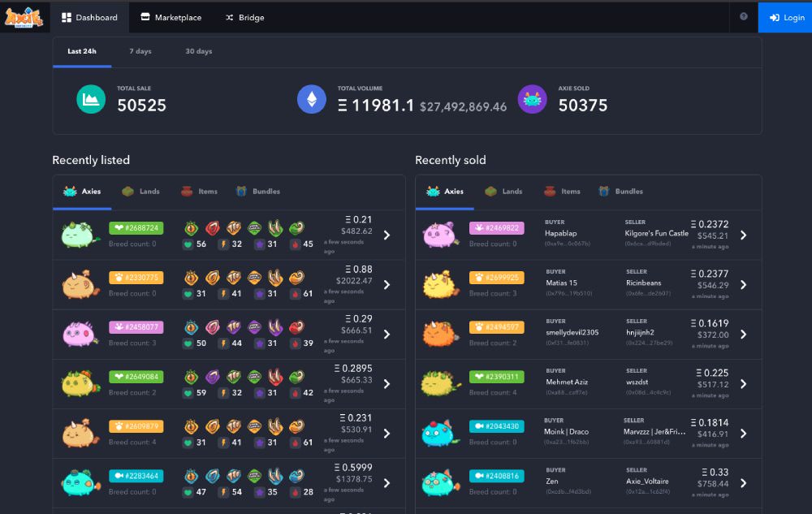
Task: Click teal aquatic Axie thumbnail #2283464
Action: click(80, 483)
